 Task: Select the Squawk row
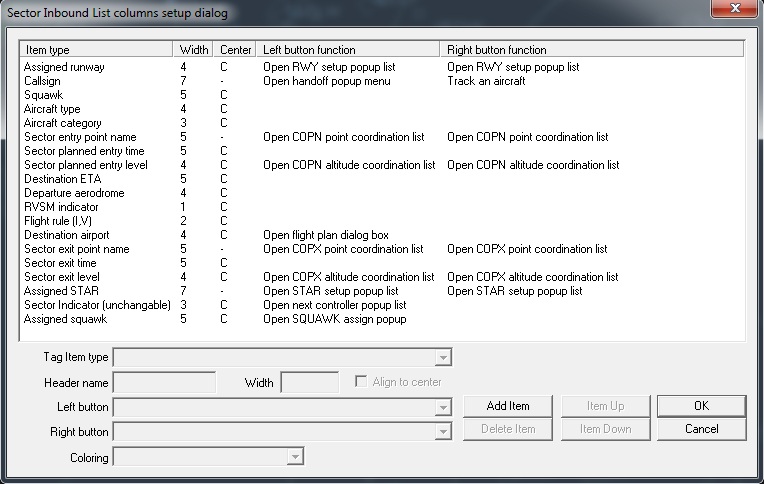coord(382,95)
